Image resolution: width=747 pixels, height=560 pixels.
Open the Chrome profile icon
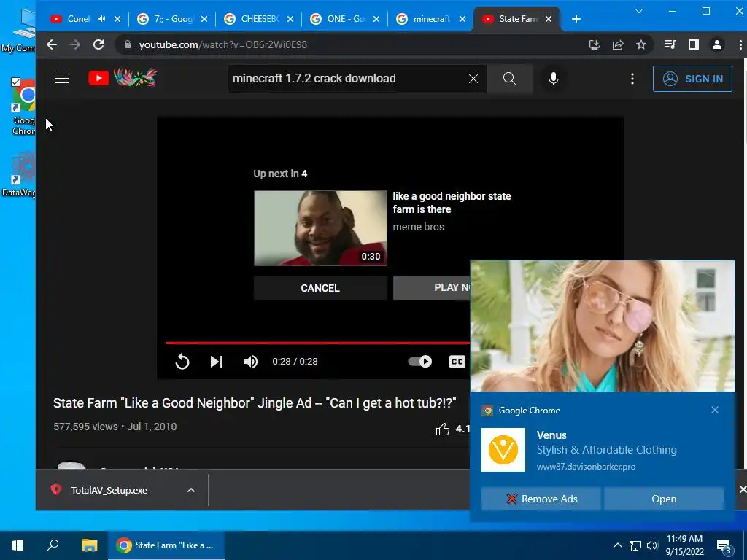pyautogui.click(x=717, y=44)
